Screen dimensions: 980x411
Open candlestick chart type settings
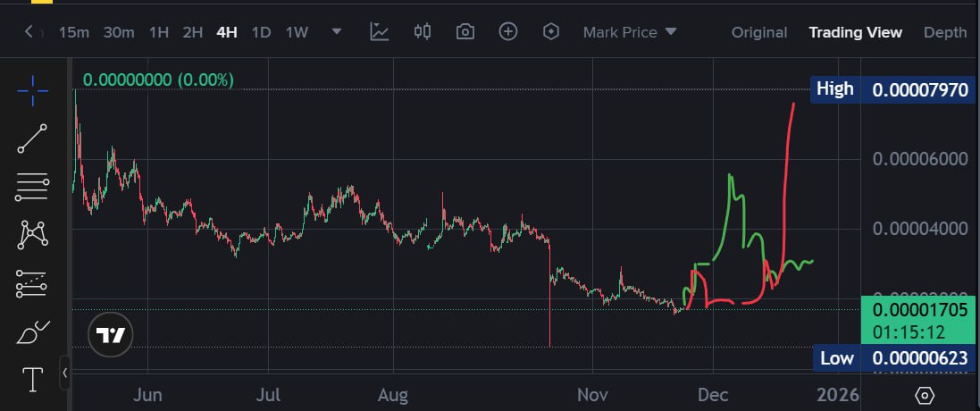pyautogui.click(x=423, y=32)
